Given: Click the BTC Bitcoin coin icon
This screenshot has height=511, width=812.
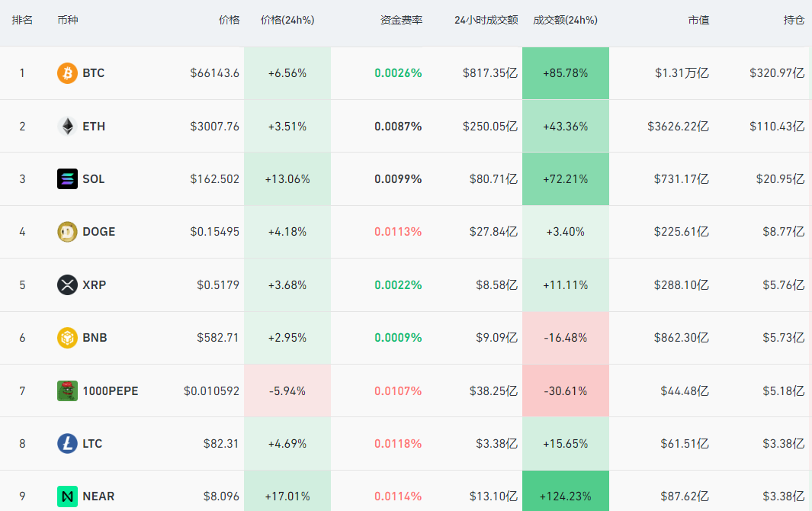Looking at the screenshot, I should [x=67, y=73].
